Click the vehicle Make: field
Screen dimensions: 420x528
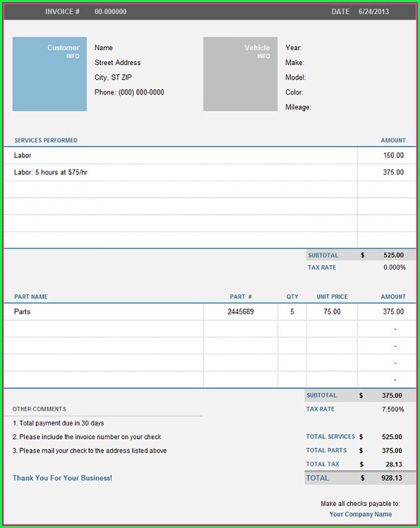tap(295, 63)
